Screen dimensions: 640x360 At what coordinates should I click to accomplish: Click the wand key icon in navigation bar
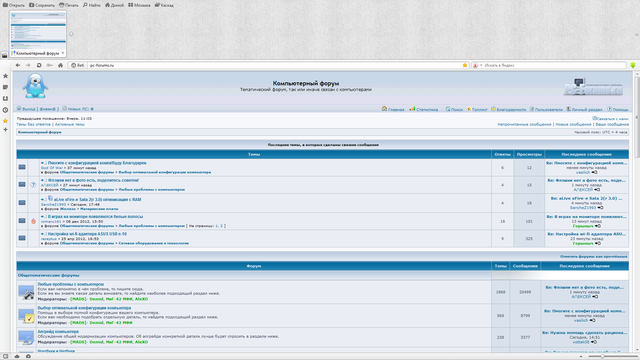(x=50, y=65)
